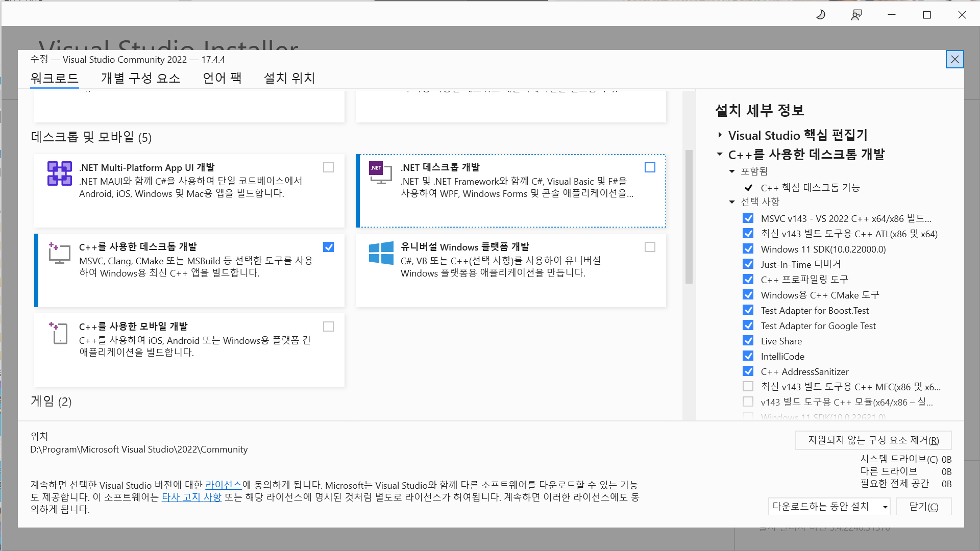Uncheck MSVC v143 build tools option
Screen dimensions: 980x551
(x=748, y=218)
